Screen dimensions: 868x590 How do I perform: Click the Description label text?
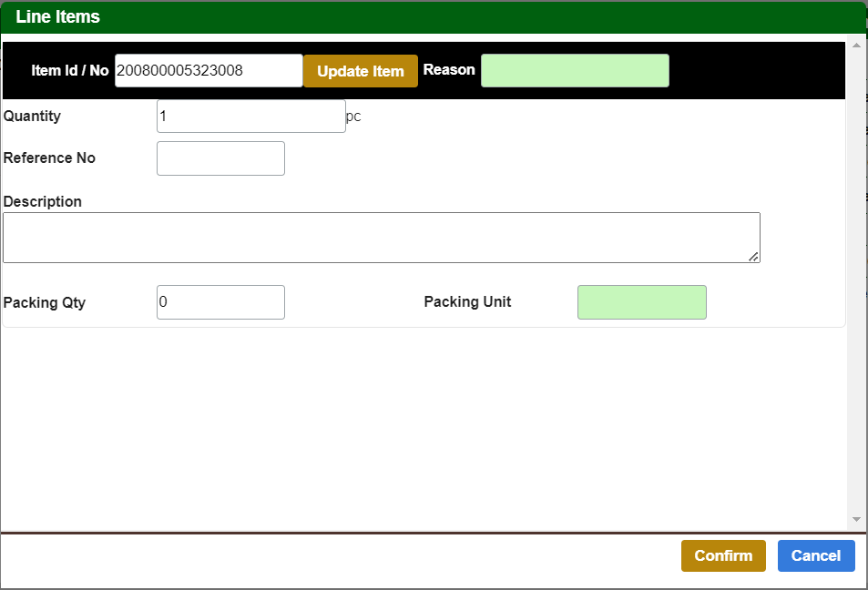pos(43,201)
